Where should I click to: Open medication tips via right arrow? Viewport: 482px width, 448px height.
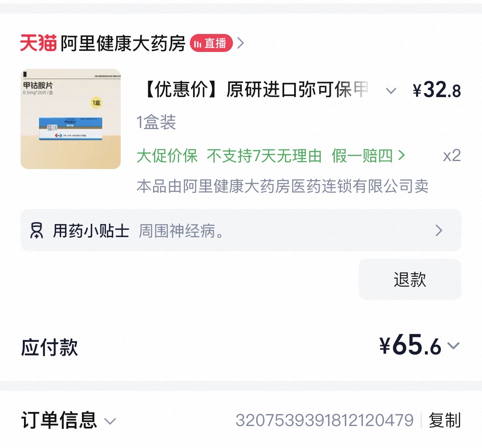coord(438,231)
